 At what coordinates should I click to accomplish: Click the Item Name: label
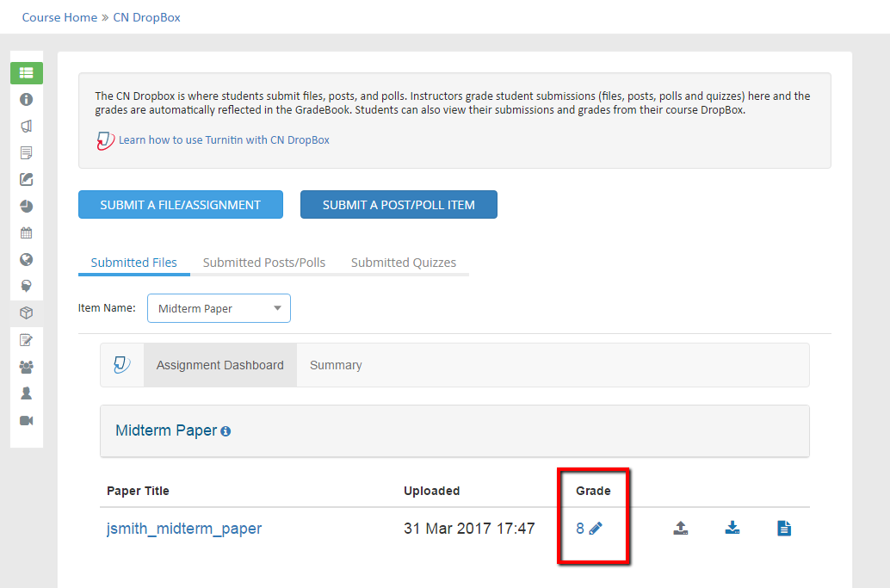coord(107,308)
